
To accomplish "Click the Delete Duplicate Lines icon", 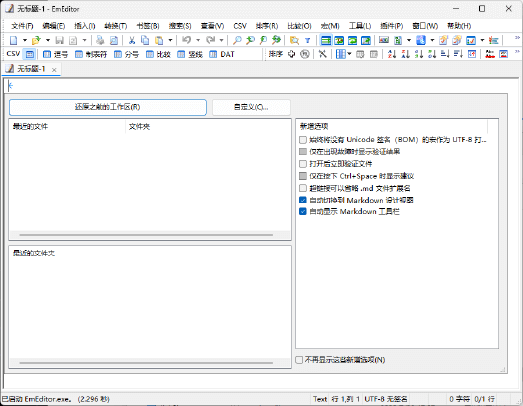I will [490, 54].
